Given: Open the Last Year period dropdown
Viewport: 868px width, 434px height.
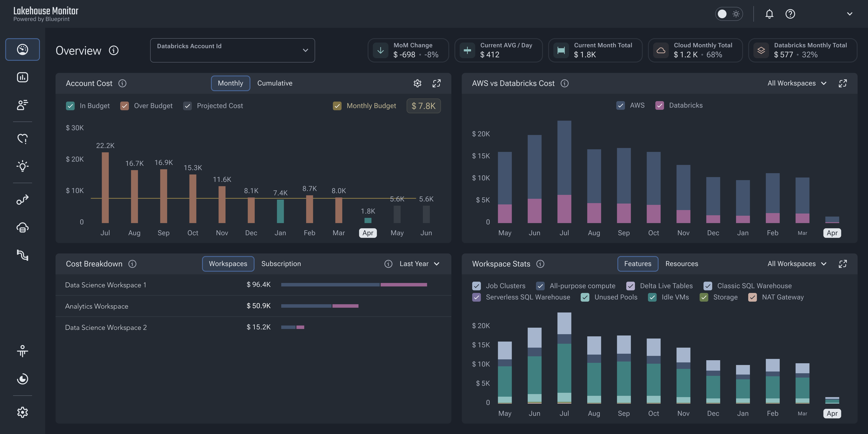Looking at the screenshot, I should [x=419, y=264].
